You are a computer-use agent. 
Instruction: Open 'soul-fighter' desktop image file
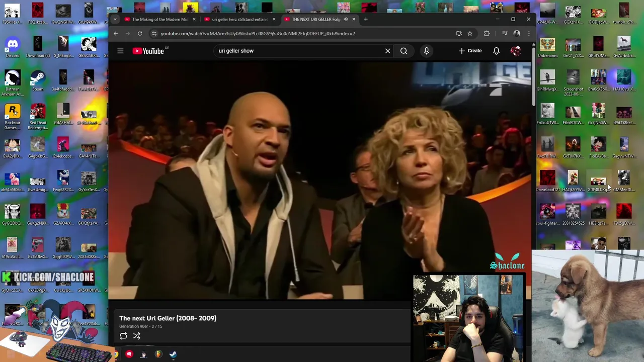coord(547,215)
